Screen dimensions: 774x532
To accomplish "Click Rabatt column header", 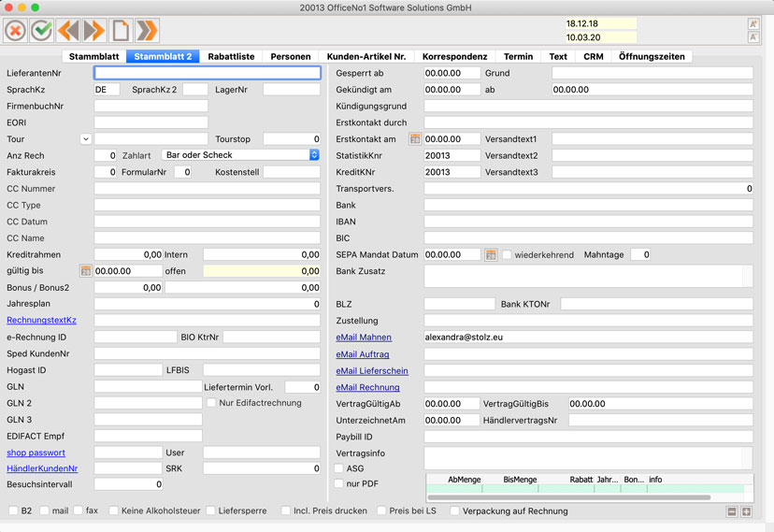I will [x=566, y=480].
